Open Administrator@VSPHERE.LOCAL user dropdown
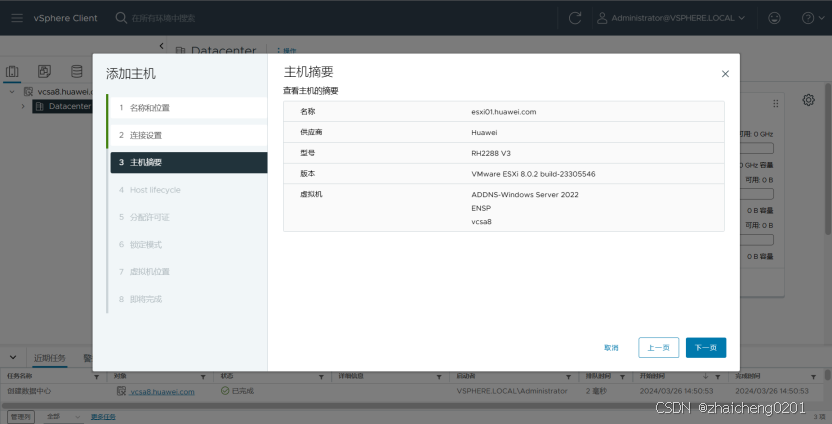This screenshot has width=832, height=424. (x=671, y=18)
